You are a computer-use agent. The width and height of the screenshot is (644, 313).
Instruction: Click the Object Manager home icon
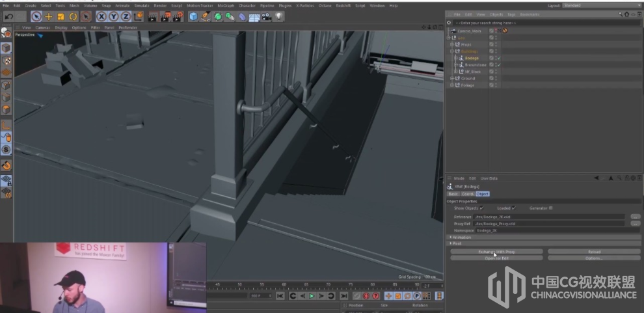(626, 14)
